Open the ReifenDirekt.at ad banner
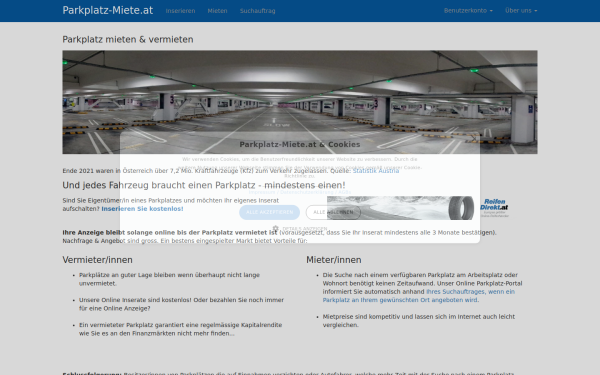Screen dimensions: 600x375 418,208
